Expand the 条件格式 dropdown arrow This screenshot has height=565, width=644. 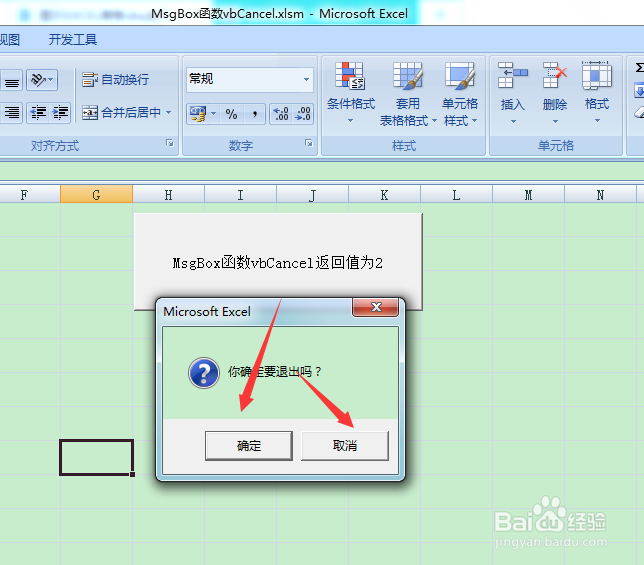point(350,121)
